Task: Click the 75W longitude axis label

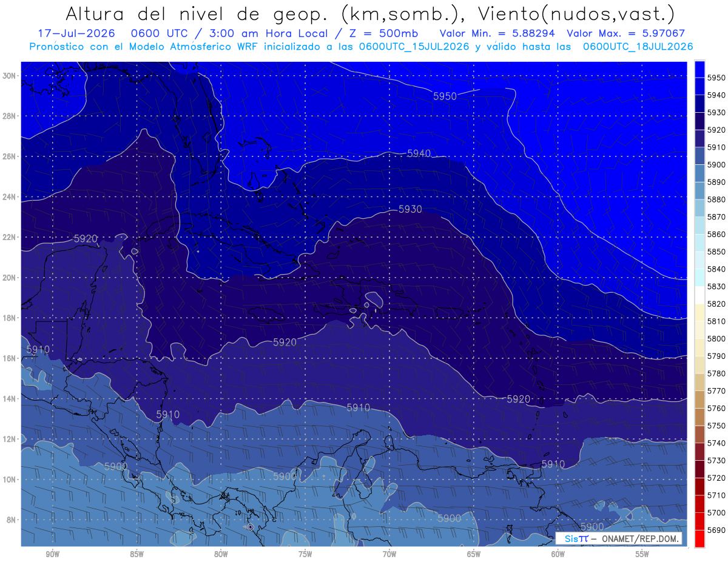Action: pos(305,554)
